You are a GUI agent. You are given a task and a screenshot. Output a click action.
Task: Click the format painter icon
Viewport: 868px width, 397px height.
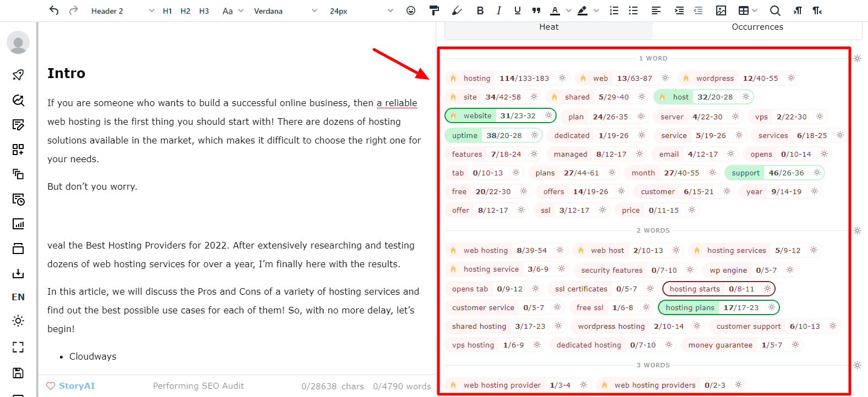pos(434,10)
